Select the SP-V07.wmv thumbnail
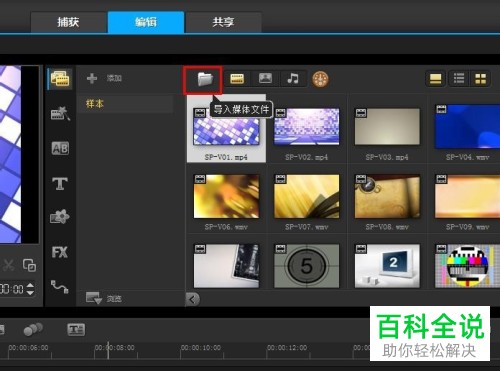Screen dimensions: 500x371 coord(307,197)
